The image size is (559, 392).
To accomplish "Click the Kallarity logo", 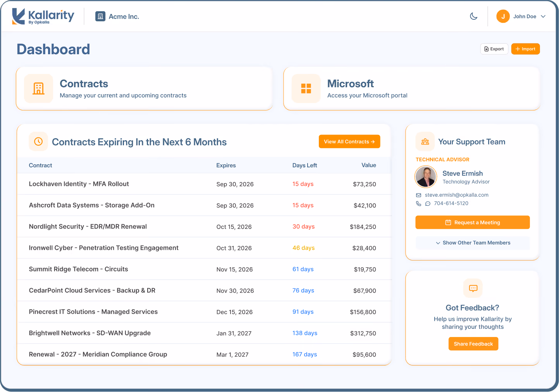I will point(43,16).
